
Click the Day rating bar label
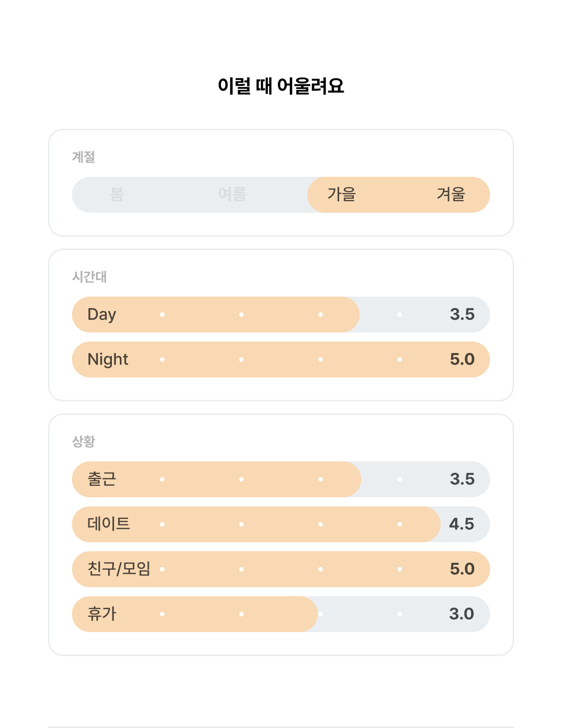point(102,315)
